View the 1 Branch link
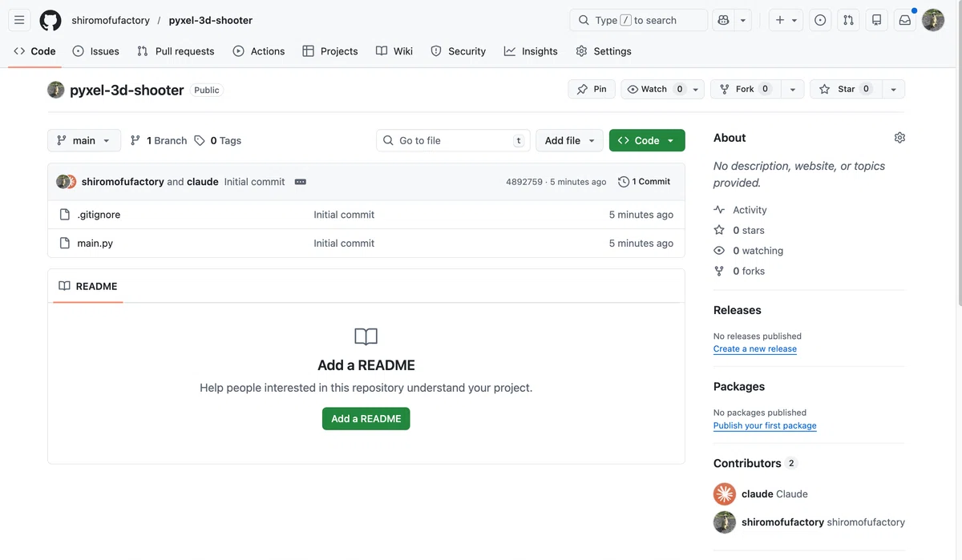 coord(159,140)
